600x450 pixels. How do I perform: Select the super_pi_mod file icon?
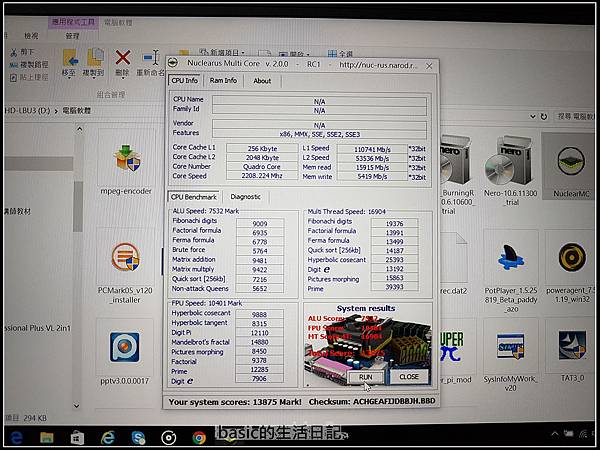click(452, 346)
